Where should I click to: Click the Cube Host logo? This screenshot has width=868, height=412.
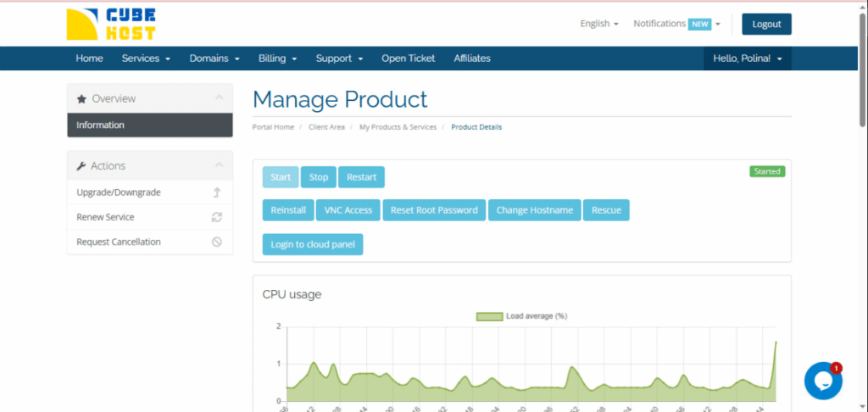click(x=111, y=25)
